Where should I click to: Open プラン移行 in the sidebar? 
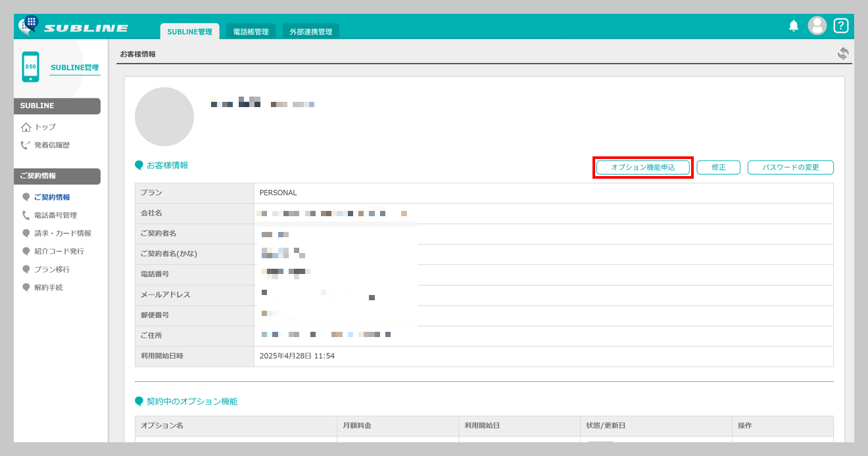(52, 269)
